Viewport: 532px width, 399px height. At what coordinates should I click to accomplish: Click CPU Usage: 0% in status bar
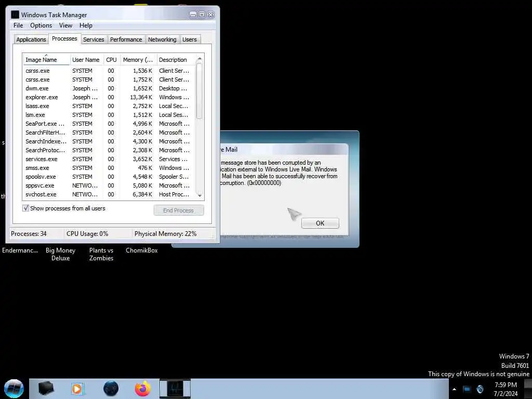pos(87,234)
